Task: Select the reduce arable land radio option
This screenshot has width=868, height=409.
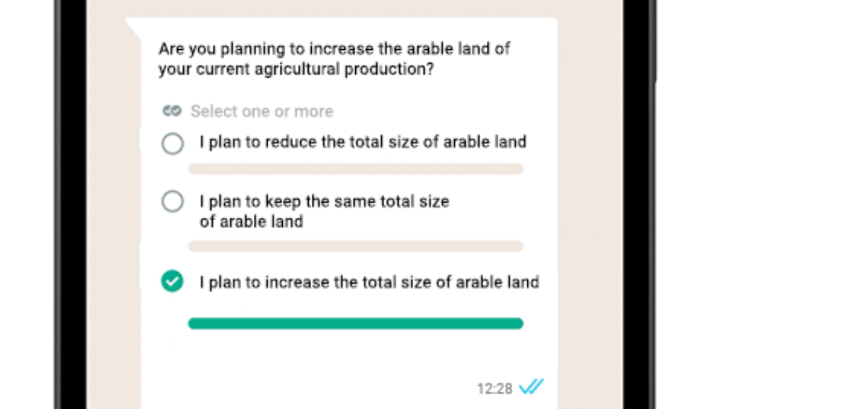Action: (x=172, y=143)
